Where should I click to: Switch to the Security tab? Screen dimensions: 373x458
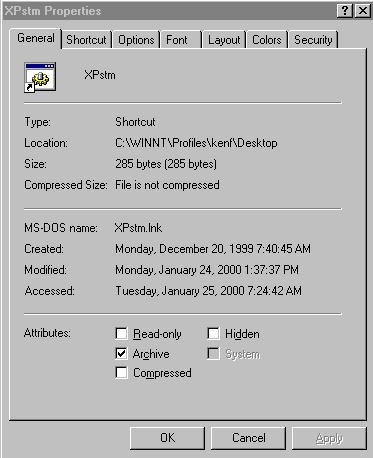tap(313, 40)
